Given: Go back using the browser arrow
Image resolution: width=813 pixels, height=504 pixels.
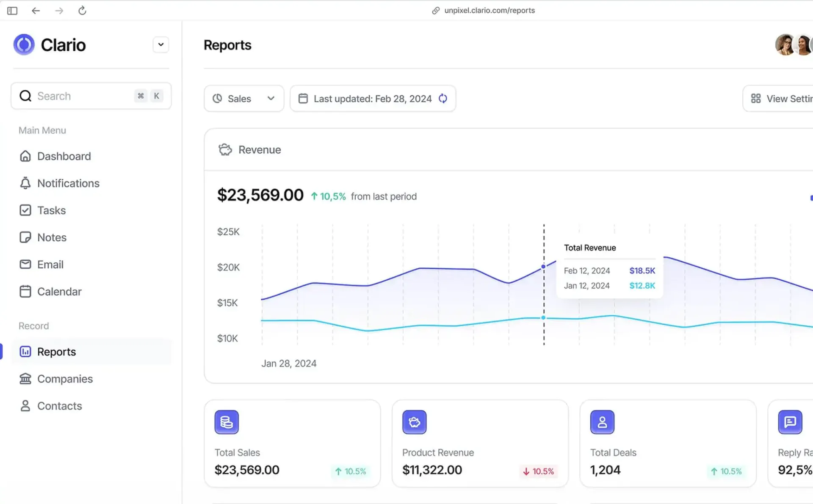Looking at the screenshot, I should click(x=36, y=11).
